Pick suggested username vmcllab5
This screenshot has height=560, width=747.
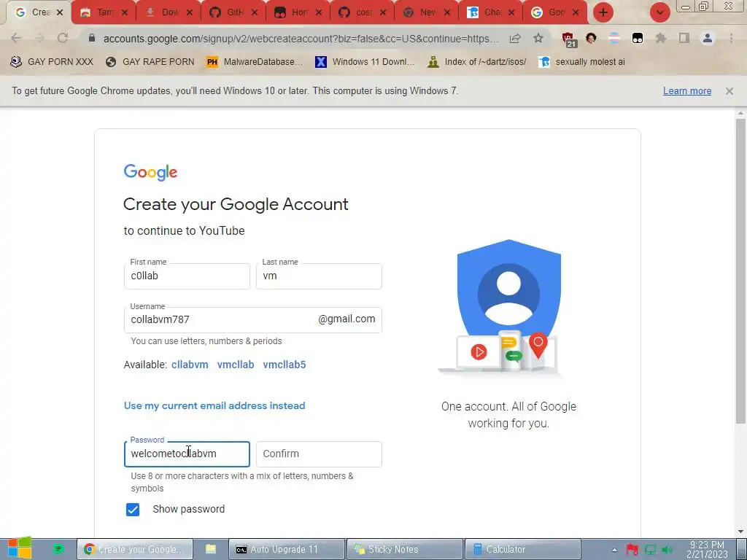(x=285, y=365)
